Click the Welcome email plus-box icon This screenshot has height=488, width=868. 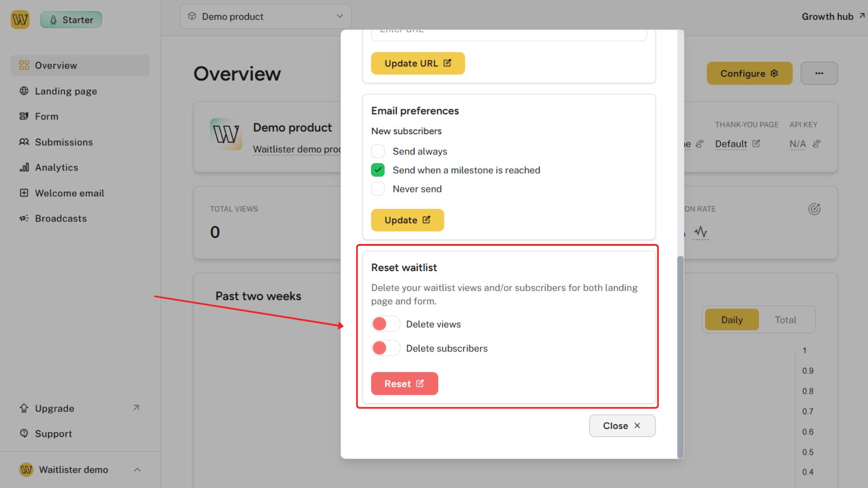pyautogui.click(x=24, y=193)
